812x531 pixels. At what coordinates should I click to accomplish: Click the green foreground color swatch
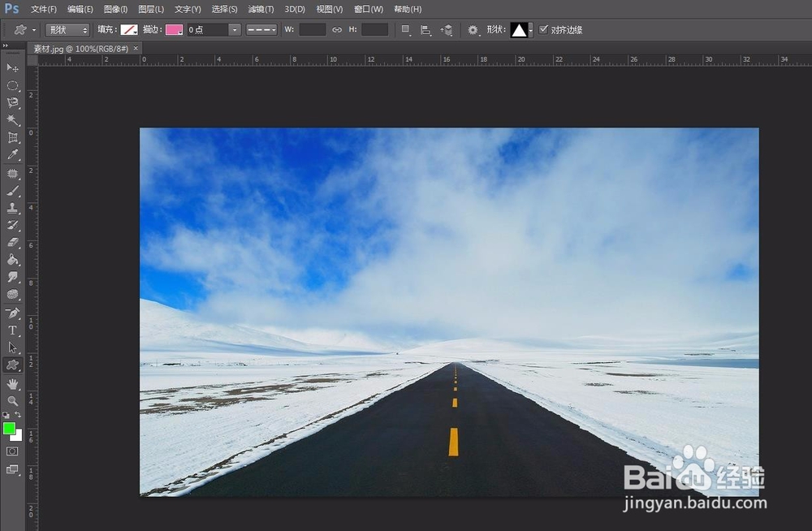coord(9,429)
